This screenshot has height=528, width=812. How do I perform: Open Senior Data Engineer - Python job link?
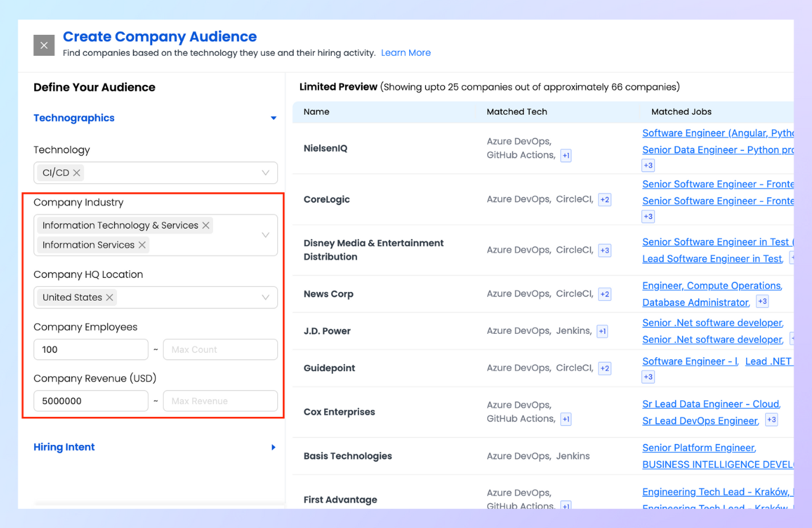717,150
